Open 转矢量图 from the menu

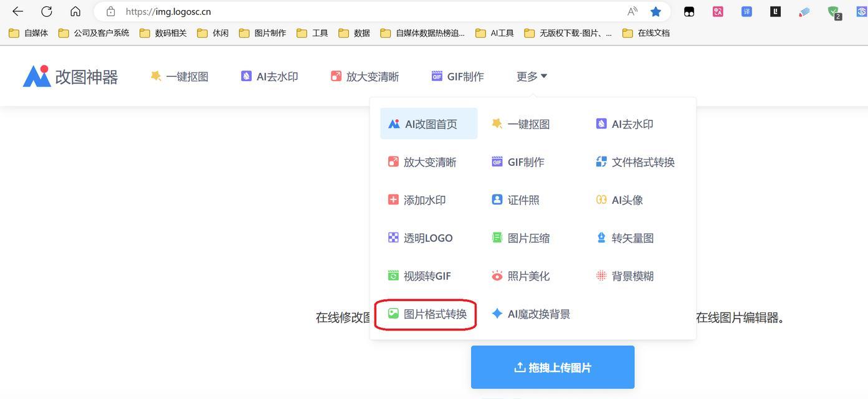tap(624, 238)
